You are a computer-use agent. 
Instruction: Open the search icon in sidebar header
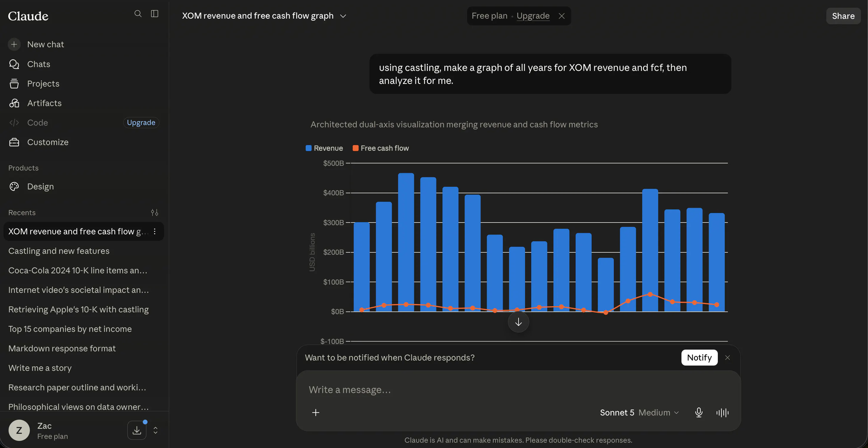138,14
